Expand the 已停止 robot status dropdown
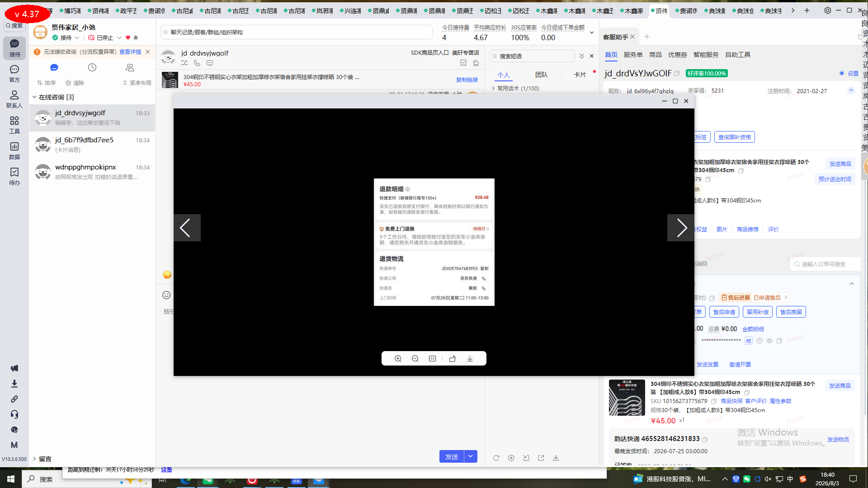This screenshot has height=488, width=868. 119,38
